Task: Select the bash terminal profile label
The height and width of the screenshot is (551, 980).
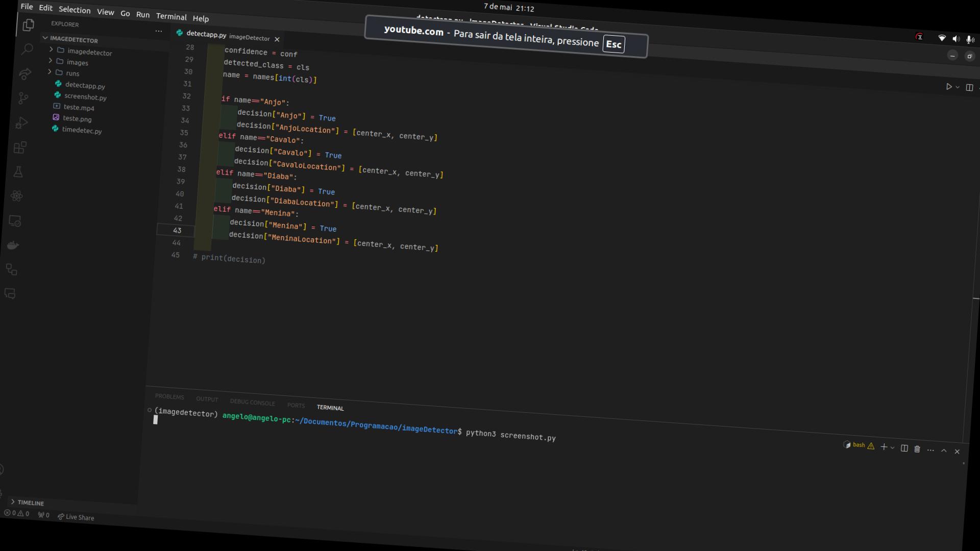Action: pos(859,445)
